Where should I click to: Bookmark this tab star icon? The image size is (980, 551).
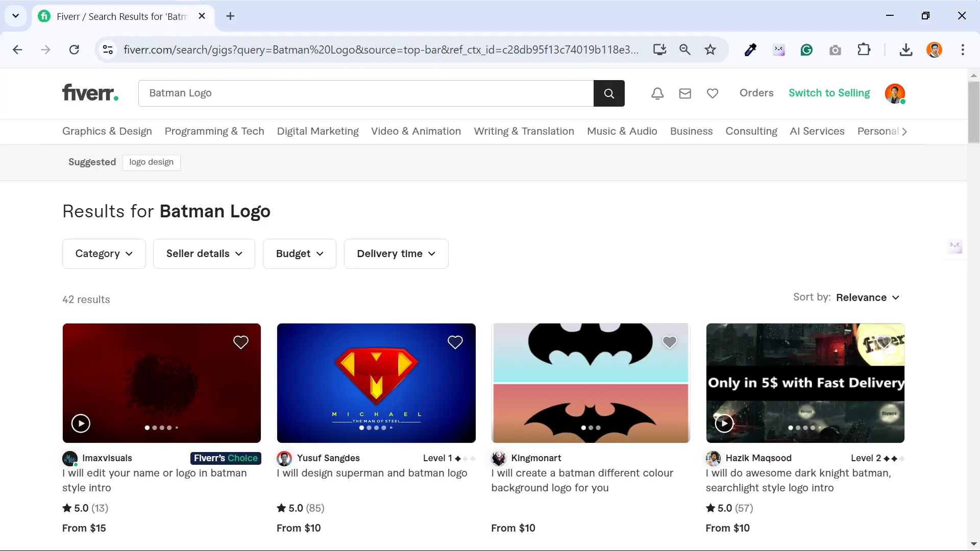pyautogui.click(x=710, y=49)
